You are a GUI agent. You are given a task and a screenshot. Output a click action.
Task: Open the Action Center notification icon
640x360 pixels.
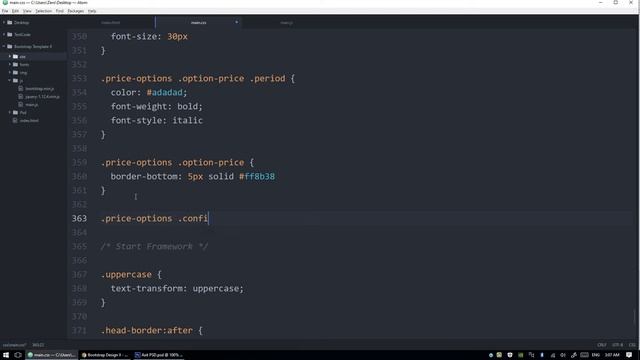629,355
